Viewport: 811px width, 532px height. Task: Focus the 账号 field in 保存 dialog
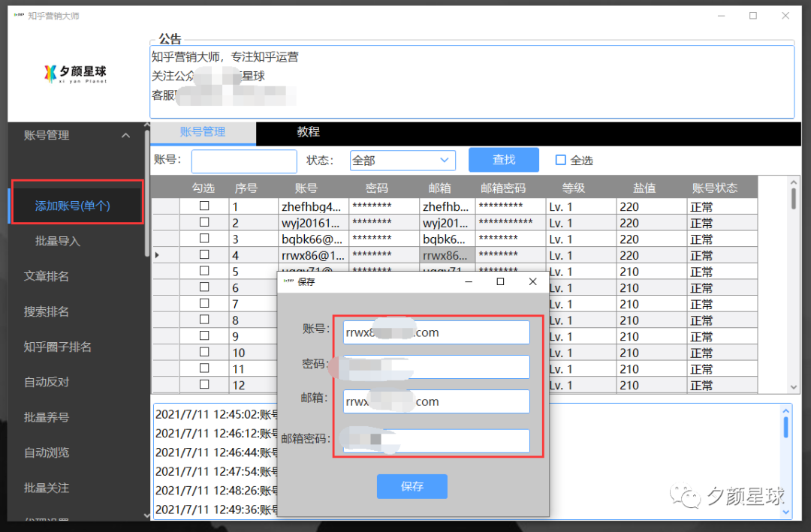pos(436,332)
